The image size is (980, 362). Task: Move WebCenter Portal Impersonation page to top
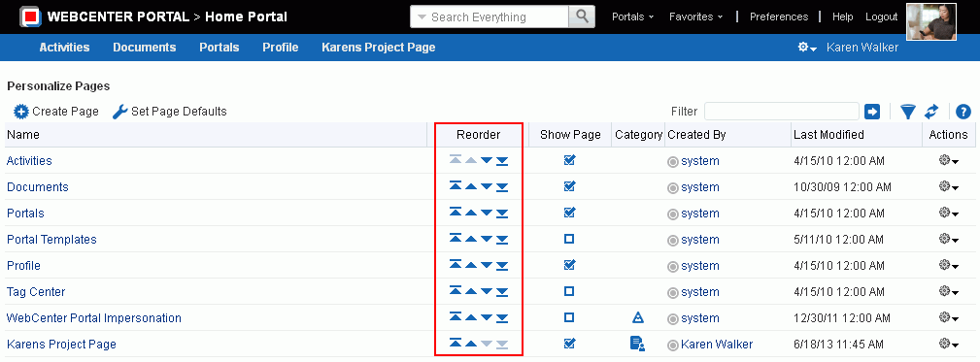456,318
